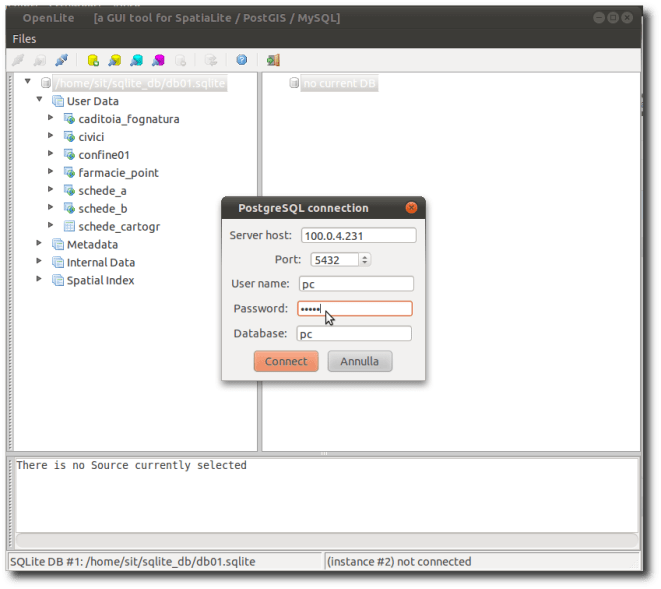661x589 pixels.
Task: Click the disabled grey database icon after magenta
Action: [x=180, y=60]
